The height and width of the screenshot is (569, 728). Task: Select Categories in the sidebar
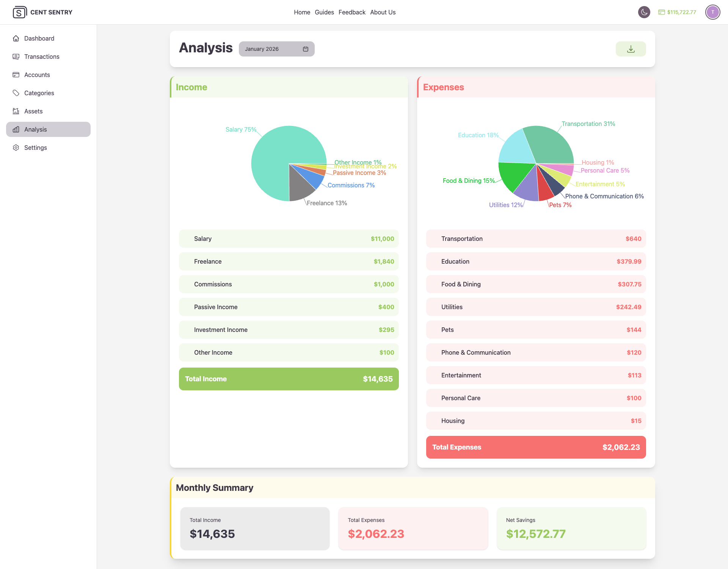39,93
